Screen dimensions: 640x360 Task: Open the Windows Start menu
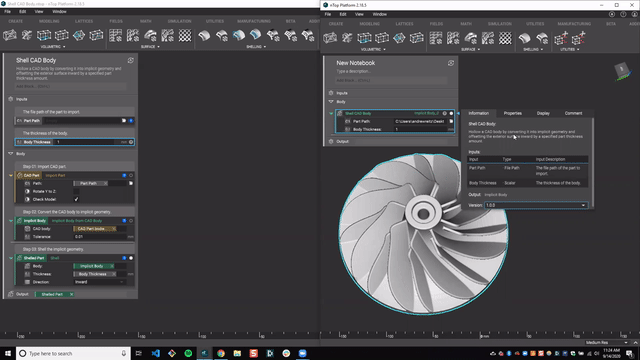[x=8, y=353]
